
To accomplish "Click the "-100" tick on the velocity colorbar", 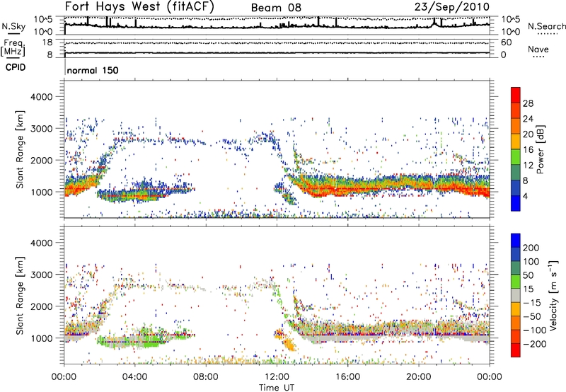I will coord(534,330).
